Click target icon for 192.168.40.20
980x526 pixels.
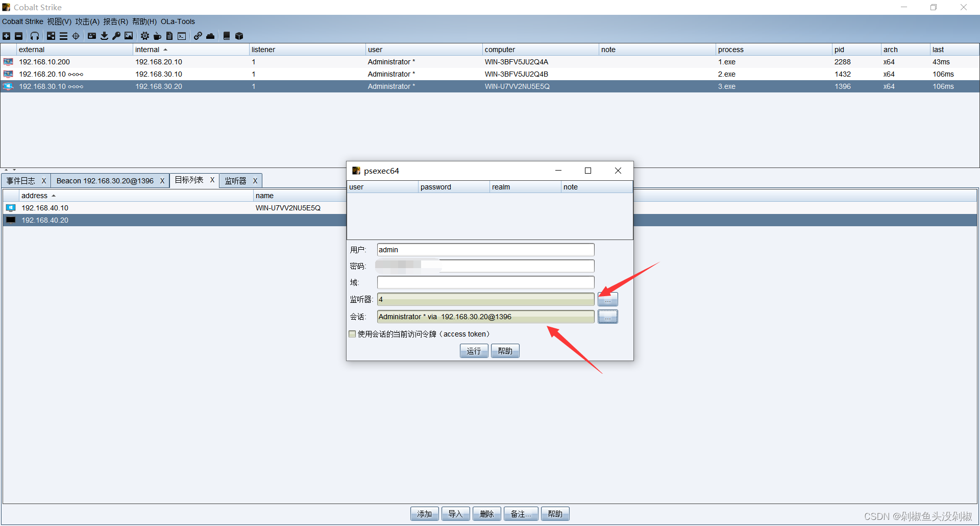[x=11, y=220]
